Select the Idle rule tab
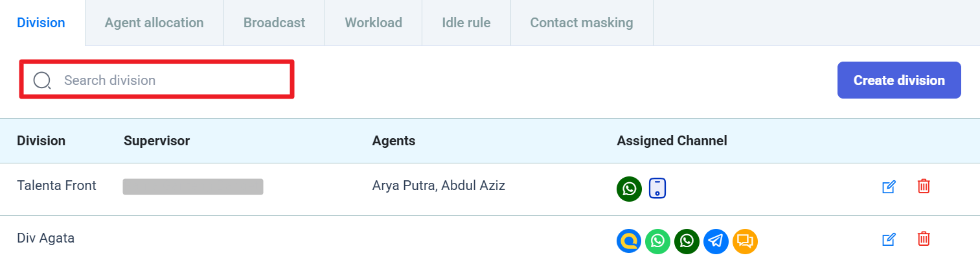Viewport: 980px width, 262px height. (466, 23)
